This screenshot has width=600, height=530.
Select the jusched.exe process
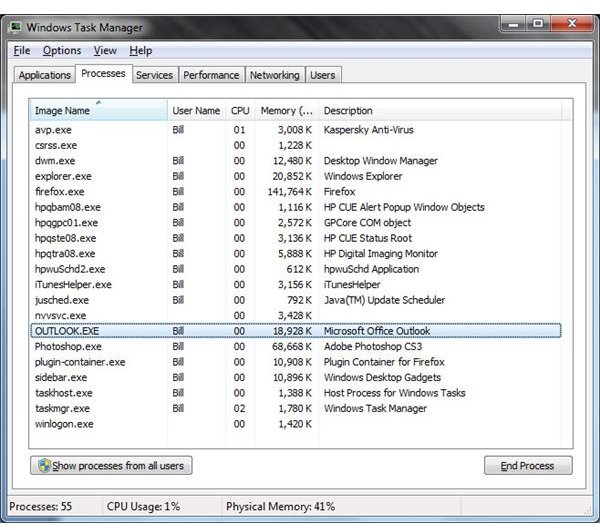pos(295,300)
